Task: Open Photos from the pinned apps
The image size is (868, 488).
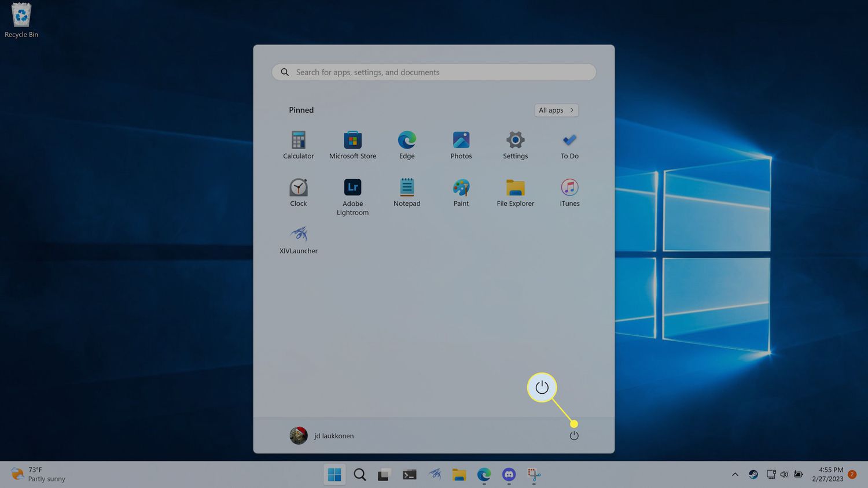Action: [461, 145]
